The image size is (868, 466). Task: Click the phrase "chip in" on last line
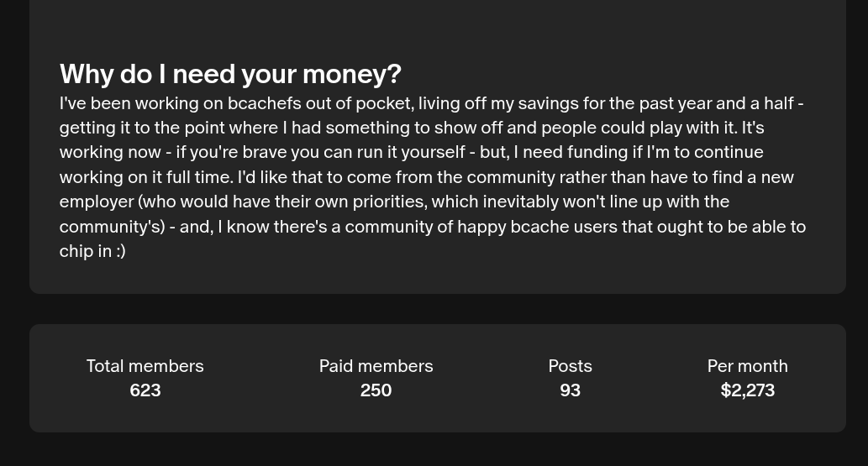[85, 251]
